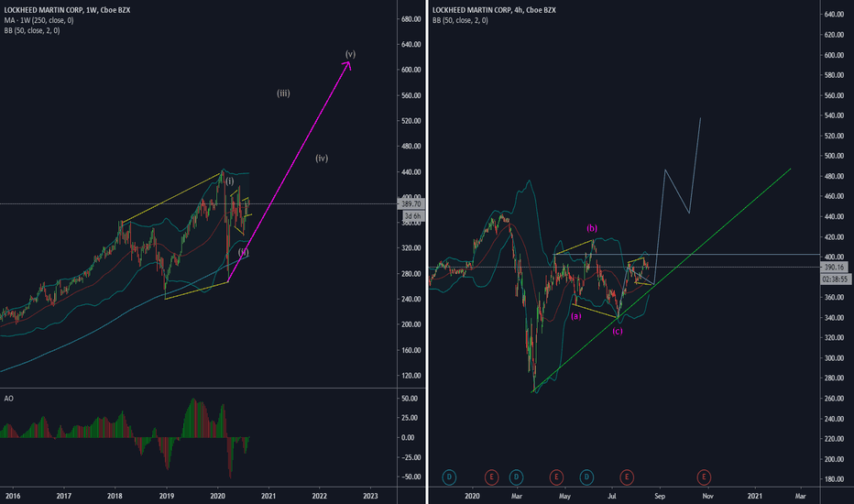Open the dividend marker between May and Jul
The width and height of the screenshot is (854, 504).
click(x=586, y=477)
